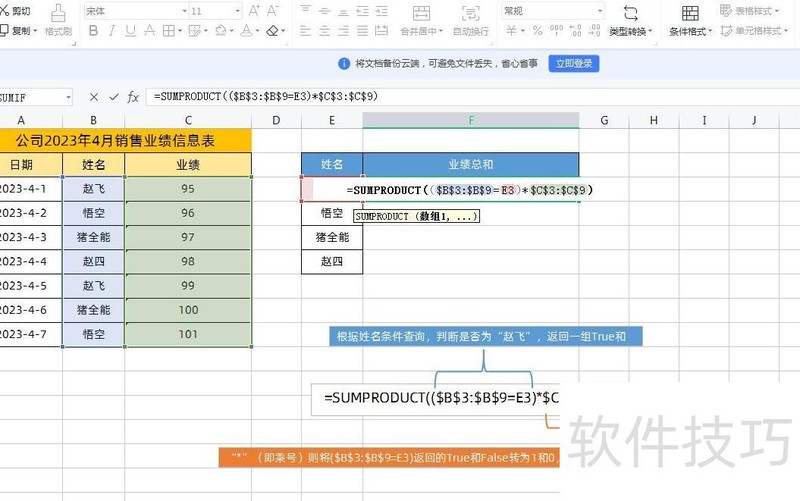Click the Distributed alignment icon

point(382,31)
